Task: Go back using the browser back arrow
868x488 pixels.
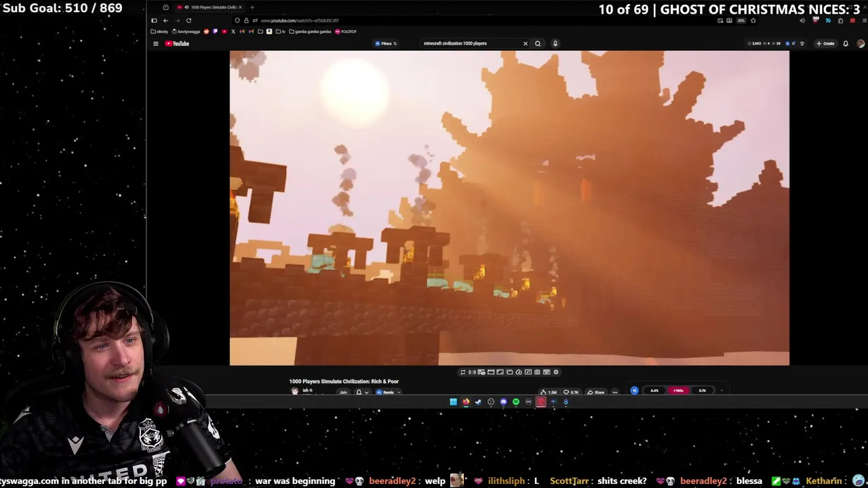Action: click(x=165, y=20)
